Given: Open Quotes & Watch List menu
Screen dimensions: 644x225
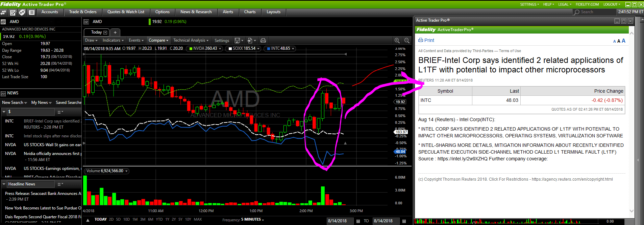Looking at the screenshot, I should point(126,12).
